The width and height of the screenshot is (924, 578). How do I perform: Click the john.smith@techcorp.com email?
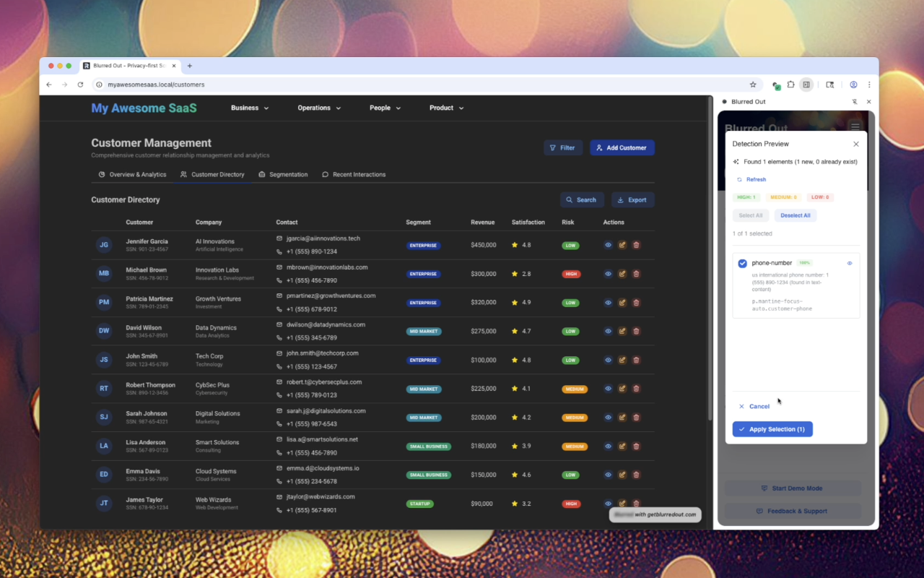coord(322,353)
